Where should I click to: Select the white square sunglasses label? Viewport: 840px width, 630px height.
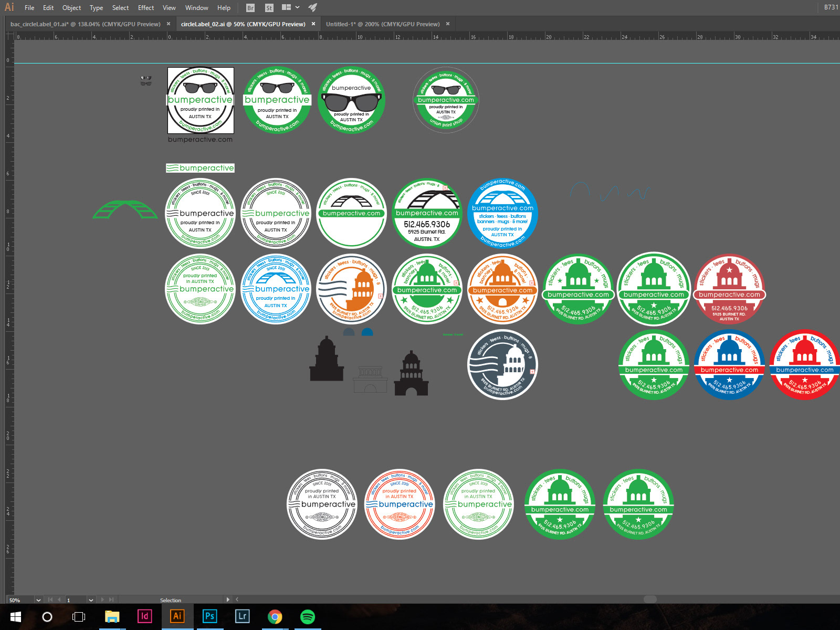coord(201,100)
